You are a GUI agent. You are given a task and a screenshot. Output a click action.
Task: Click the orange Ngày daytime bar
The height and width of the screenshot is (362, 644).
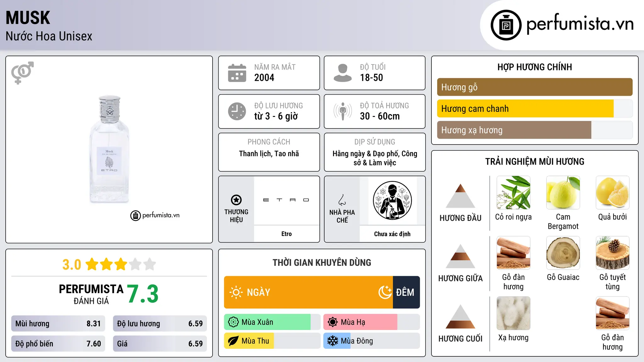[x=308, y=292]
